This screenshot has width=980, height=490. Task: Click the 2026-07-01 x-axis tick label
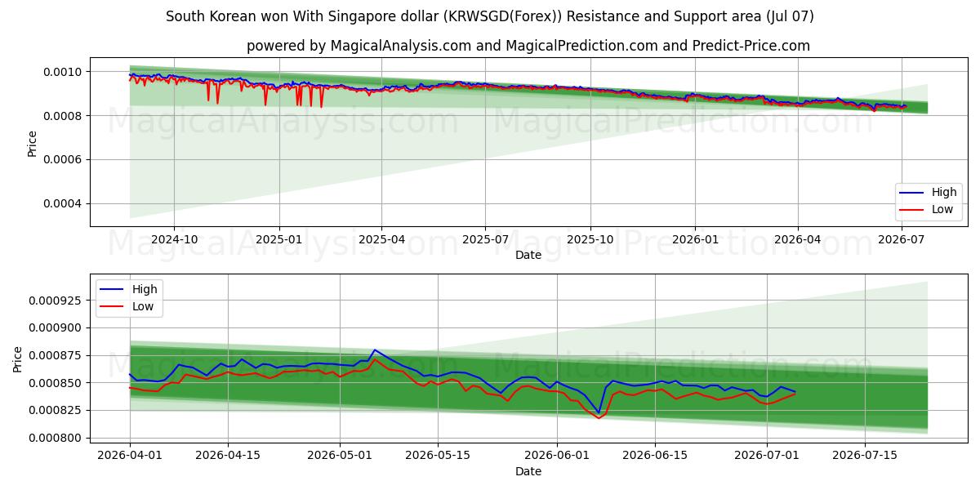766,456
